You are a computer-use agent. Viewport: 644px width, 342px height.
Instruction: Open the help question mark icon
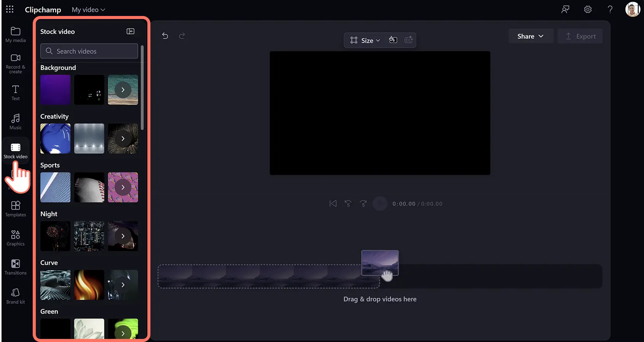point(610,10)
